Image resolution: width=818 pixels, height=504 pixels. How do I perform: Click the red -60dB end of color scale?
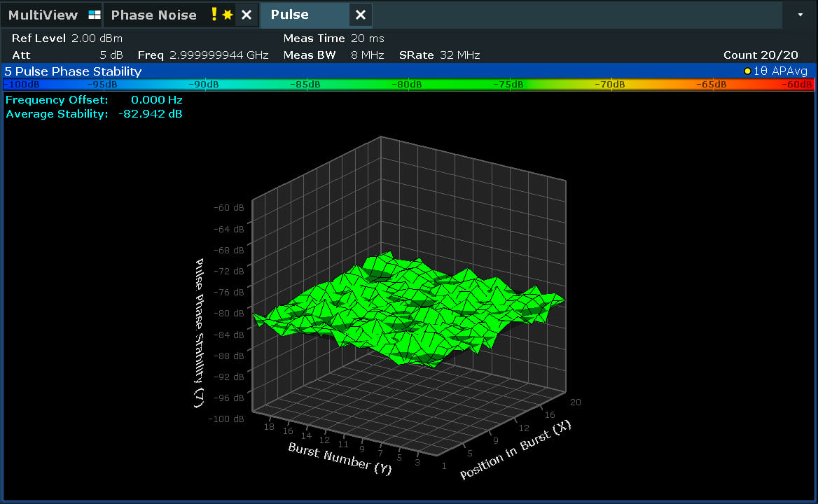click(798, 85)
